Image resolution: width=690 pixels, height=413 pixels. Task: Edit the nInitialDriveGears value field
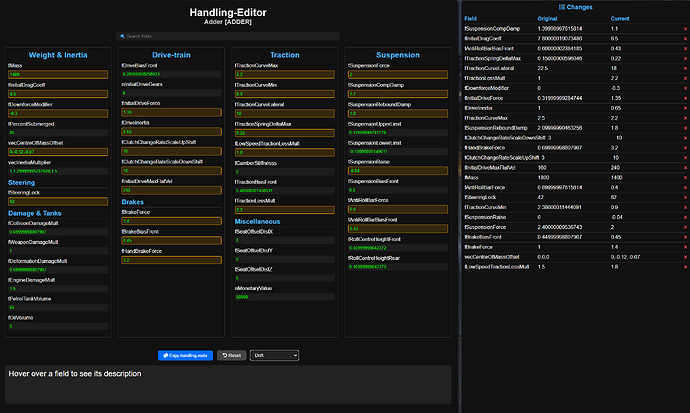pos(171,93)
